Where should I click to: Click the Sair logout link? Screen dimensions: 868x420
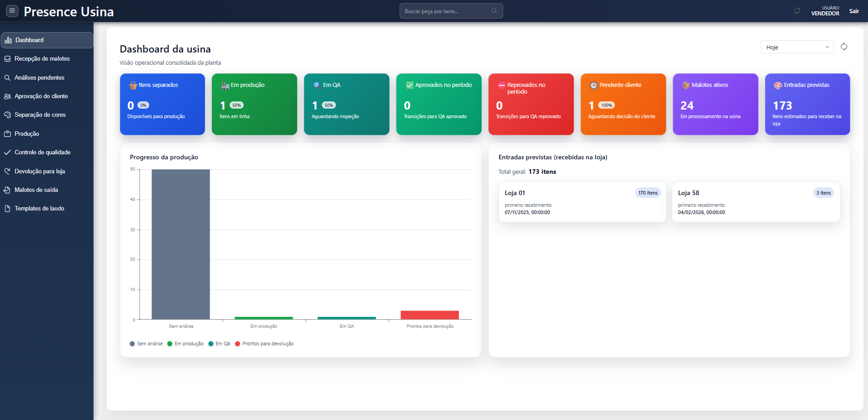point(854,11)
